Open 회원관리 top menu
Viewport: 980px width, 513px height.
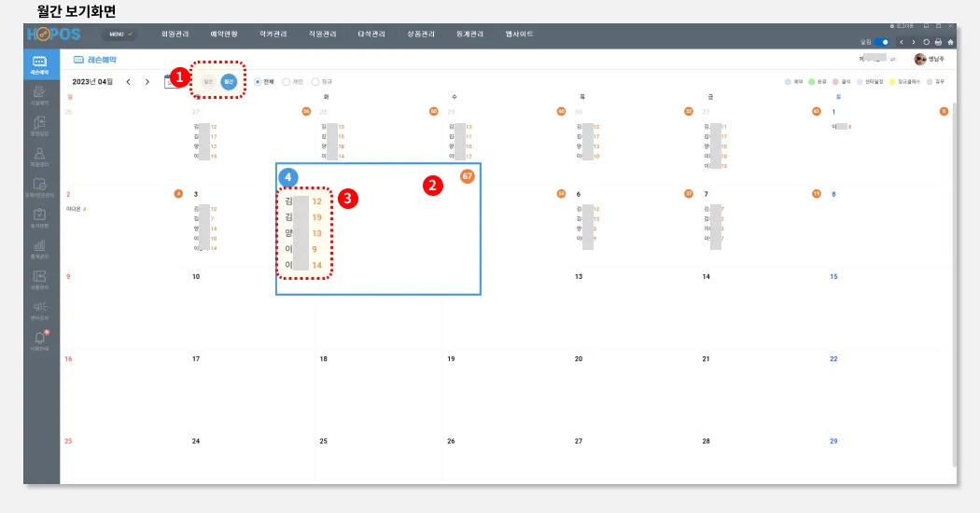coord(175,35)
